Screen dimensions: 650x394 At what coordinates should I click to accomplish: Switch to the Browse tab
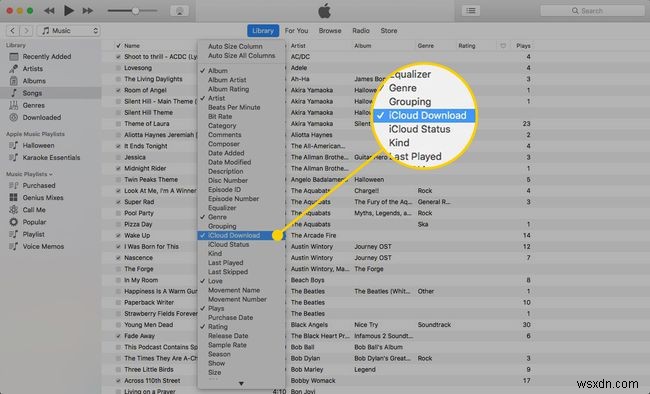(330, 31)
